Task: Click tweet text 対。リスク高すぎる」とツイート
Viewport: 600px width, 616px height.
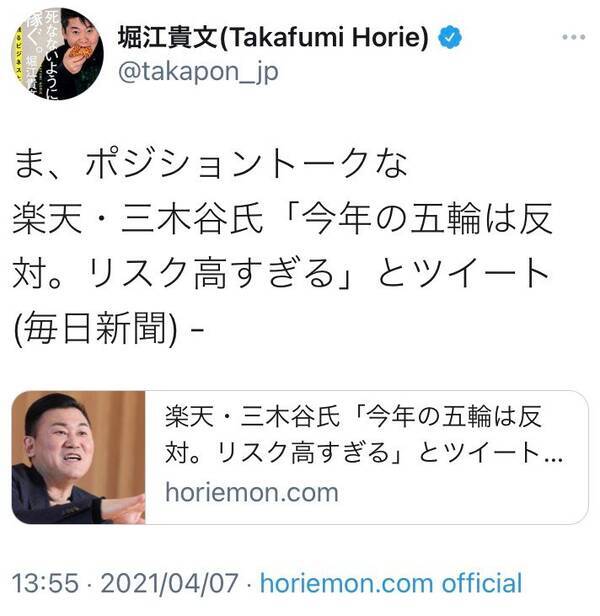Action: click(281, 273)
